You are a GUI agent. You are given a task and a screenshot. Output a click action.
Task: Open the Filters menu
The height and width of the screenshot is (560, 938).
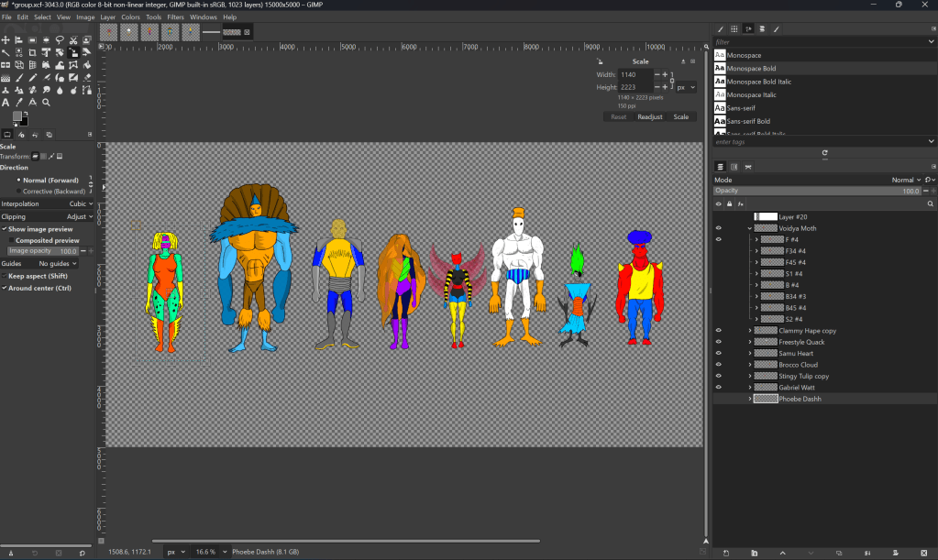pyautogui.click(x=175, y=16)
